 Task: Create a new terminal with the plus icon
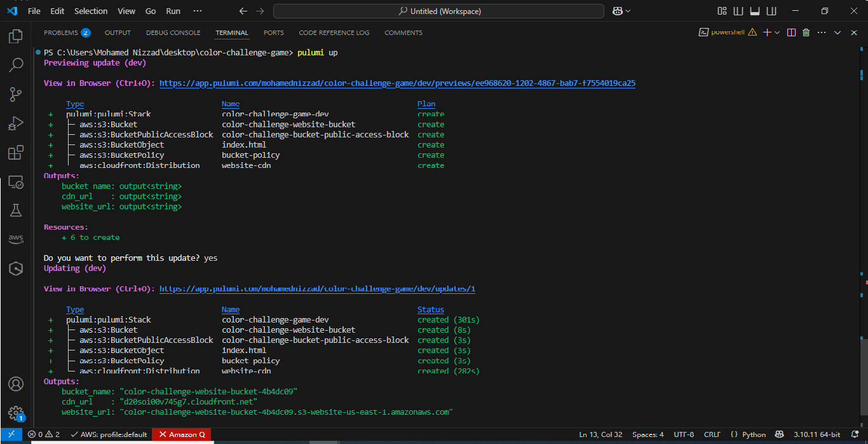tap(767, 32)
